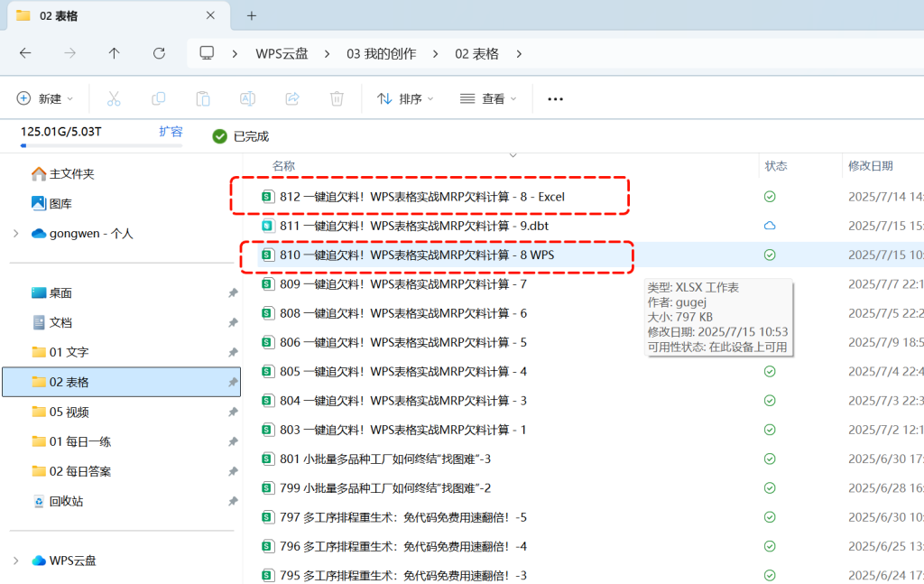Click the Delete trash icon
Screen dimensions: 924x584
tap(337, 99)
